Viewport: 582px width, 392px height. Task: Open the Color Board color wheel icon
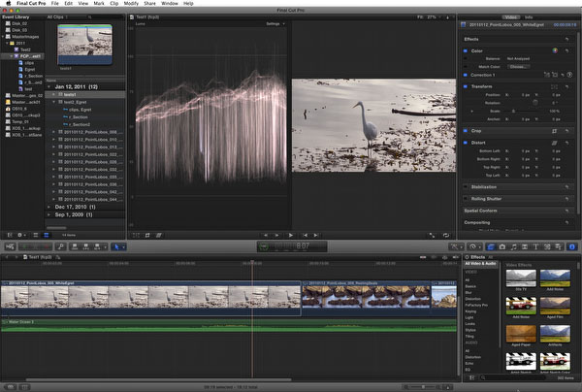click(x=555, y=50)
